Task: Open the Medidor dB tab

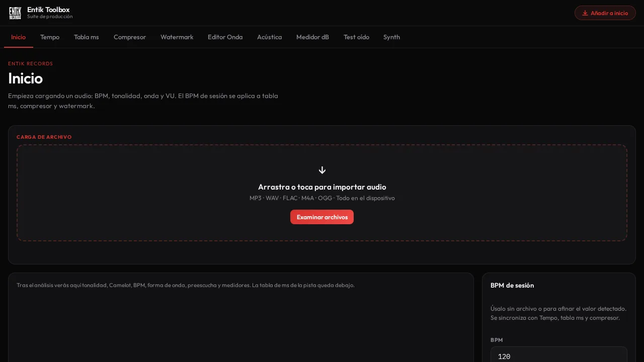Action: [x=312, y=37]
